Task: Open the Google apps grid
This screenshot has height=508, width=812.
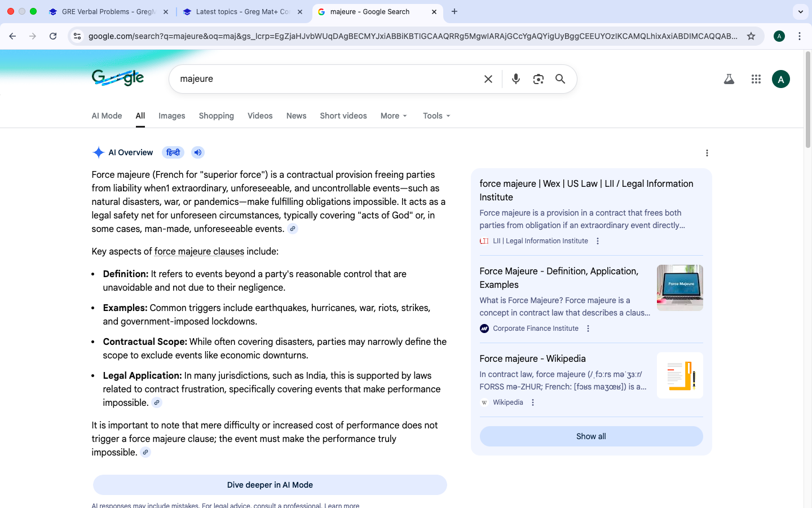Action: 756,79
